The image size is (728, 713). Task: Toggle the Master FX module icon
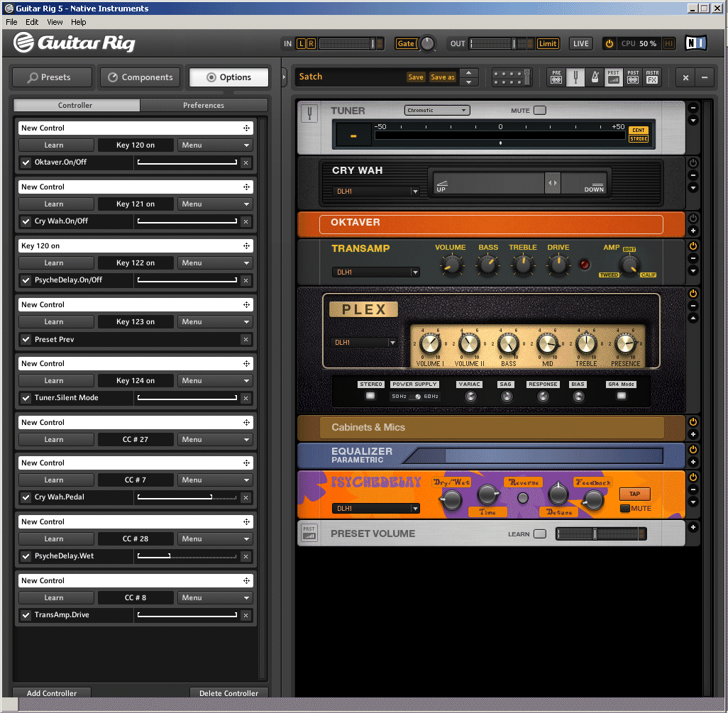652,77
